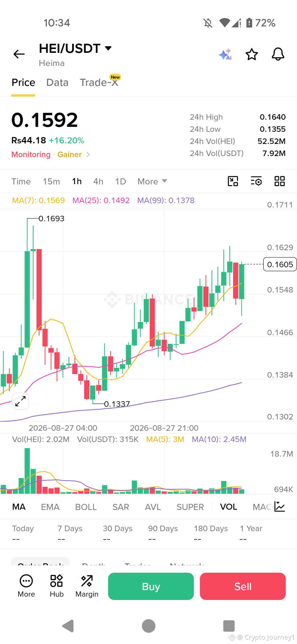
Task: Tap the Heima token name subtitle
Action: click(52, 63)
